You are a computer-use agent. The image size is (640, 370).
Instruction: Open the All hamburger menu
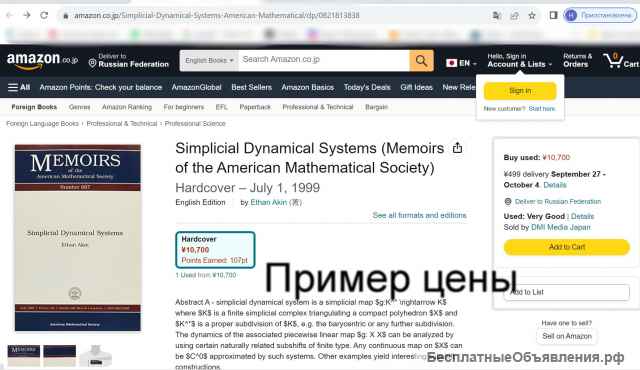tap(19, 87)
